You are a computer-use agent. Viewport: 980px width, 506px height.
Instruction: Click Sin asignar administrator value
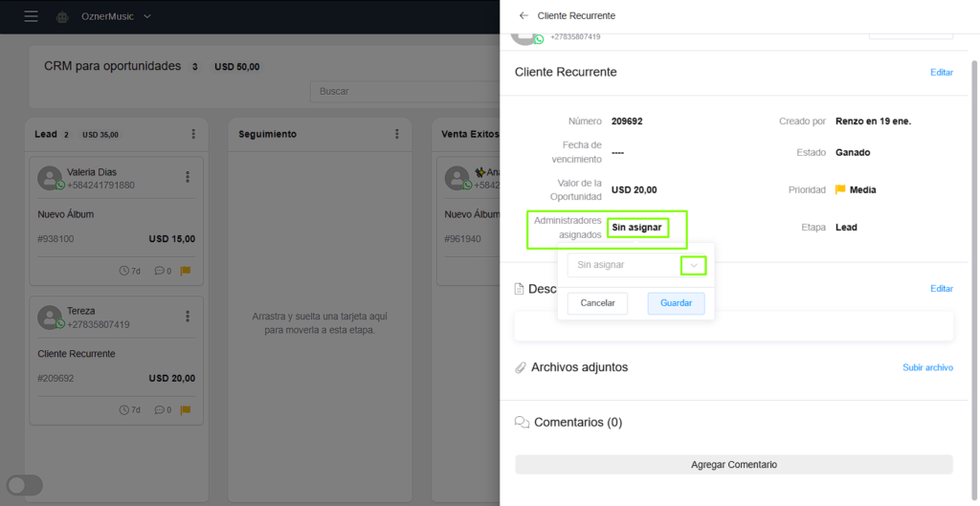(636, 227)
